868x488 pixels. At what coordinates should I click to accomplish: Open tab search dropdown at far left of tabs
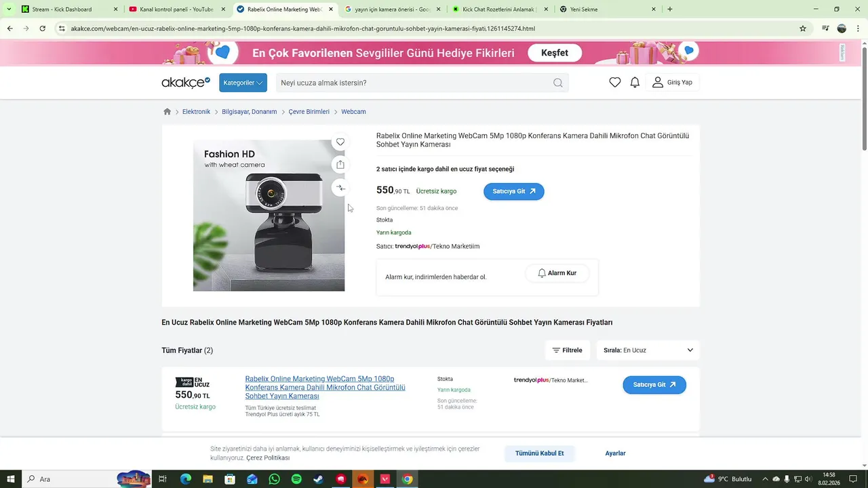coord(9,9)
